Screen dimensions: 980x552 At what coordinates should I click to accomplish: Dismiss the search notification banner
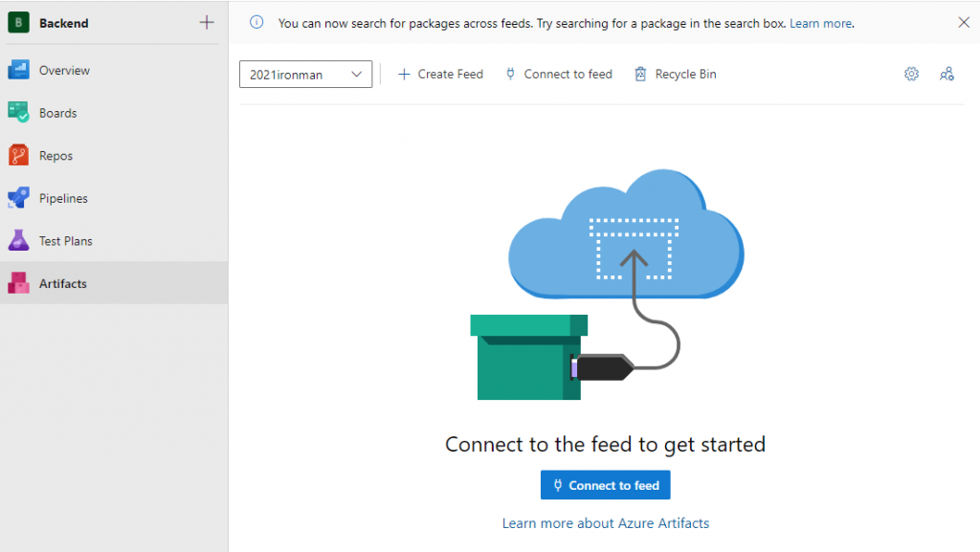click(x=964, y=22)
